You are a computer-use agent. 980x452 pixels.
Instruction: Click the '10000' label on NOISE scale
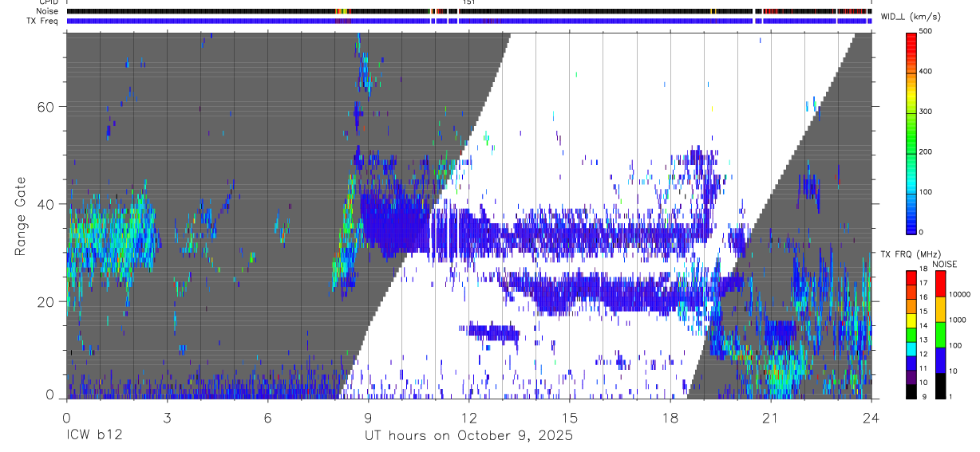tap(961, 294)
